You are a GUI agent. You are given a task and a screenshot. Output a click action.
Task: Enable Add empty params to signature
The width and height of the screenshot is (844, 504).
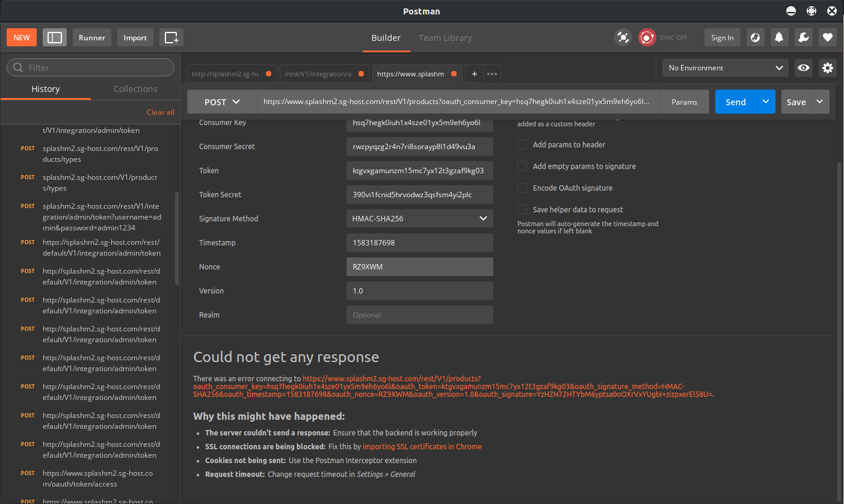coord(522,166)
